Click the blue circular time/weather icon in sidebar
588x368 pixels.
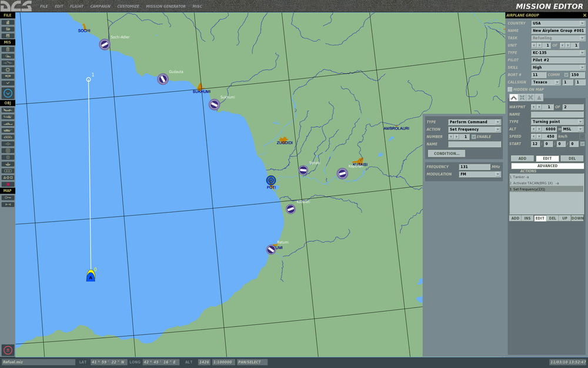pos(8,93)
